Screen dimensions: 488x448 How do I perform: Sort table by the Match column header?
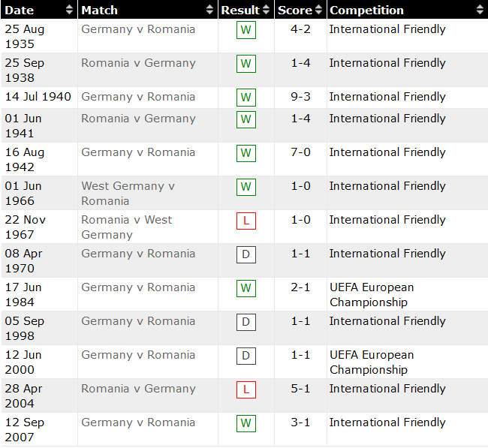pyautogui.click(x=99, y=10)
